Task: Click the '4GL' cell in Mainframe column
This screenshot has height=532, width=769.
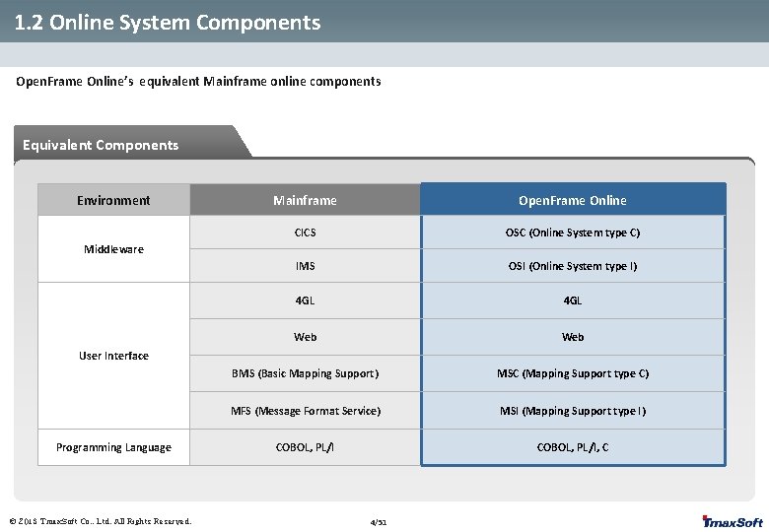Action: coord(305,300)
